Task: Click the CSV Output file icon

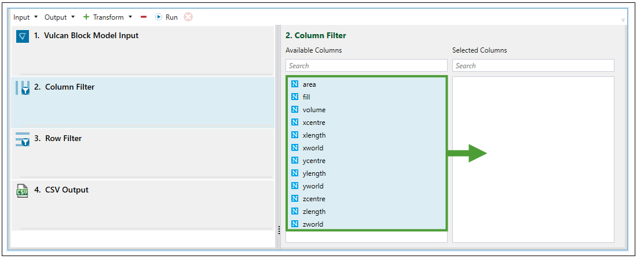Action: point(22,191)
